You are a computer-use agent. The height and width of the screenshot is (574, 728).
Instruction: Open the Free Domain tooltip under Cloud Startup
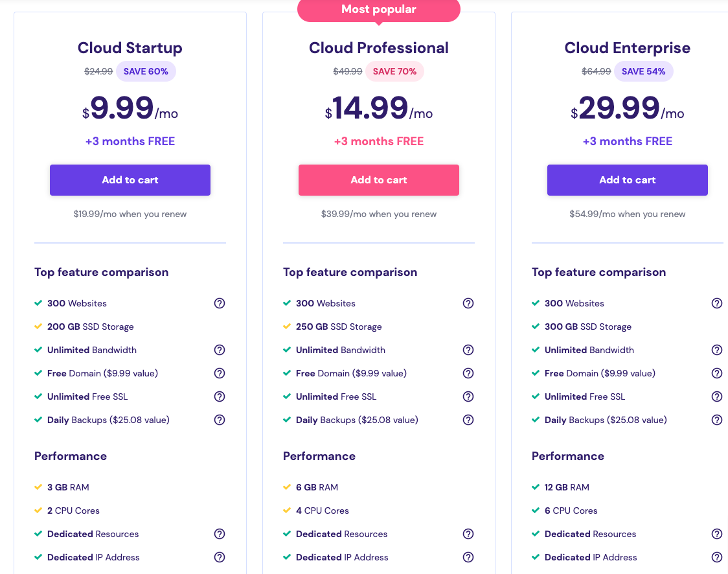[220, 373]
